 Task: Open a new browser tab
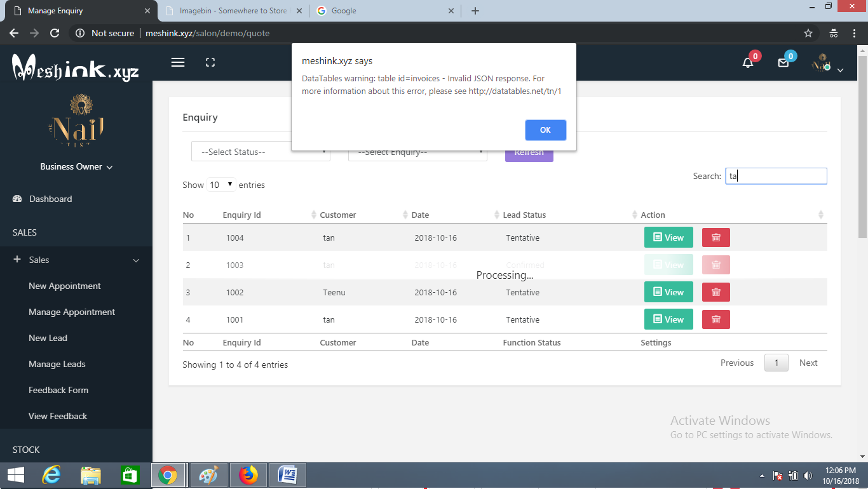point(475,11)
